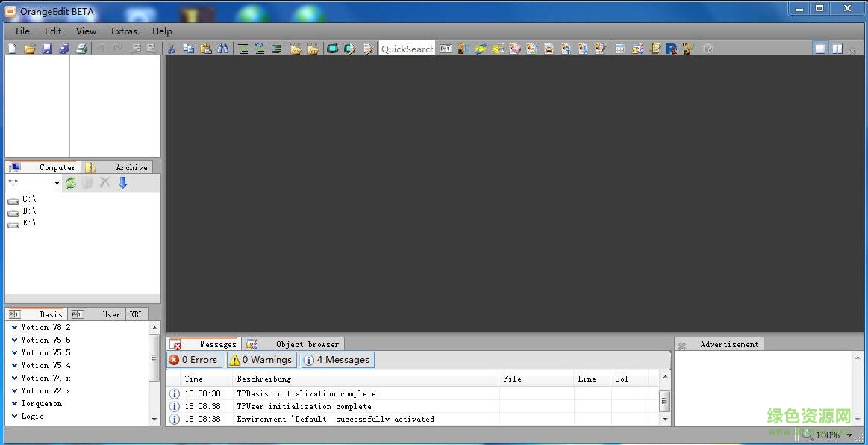This screenshot has height=445, width=868.
Task: Toggle the 0 Errors filter
Action: 194,360
